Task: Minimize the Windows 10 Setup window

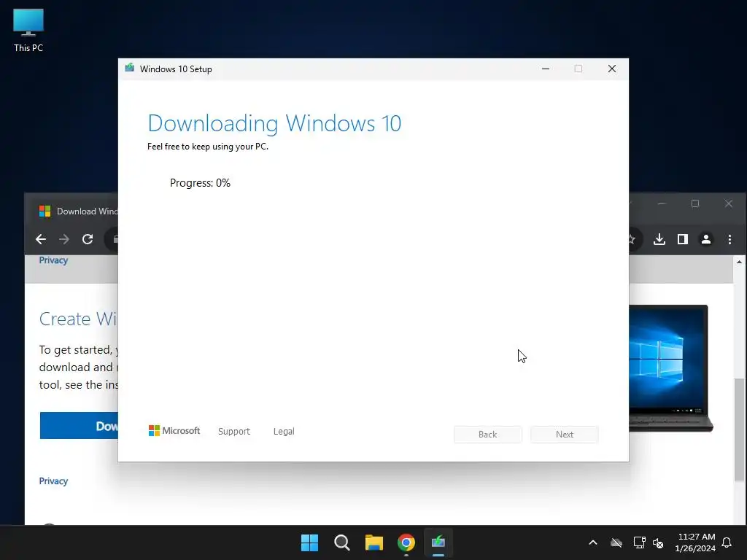Action: click(x=546, y=69)
